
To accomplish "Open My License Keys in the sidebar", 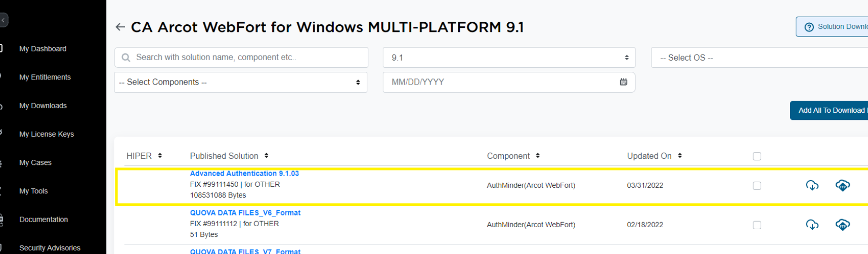I will [x=47, y=134].
